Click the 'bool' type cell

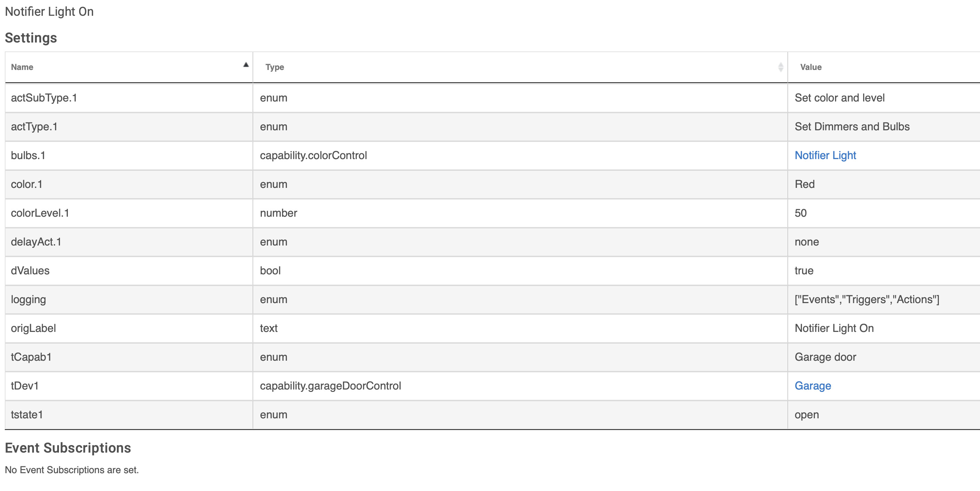coord(520,271)
